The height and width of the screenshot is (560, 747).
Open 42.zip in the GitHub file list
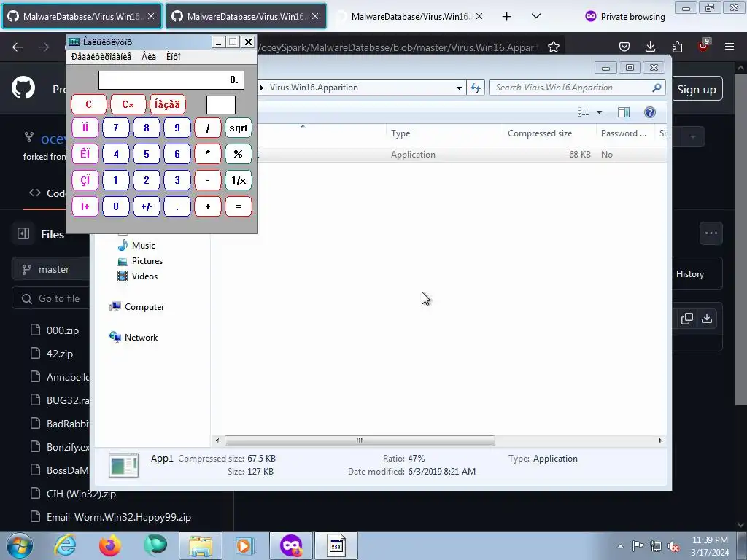point(60,354)
